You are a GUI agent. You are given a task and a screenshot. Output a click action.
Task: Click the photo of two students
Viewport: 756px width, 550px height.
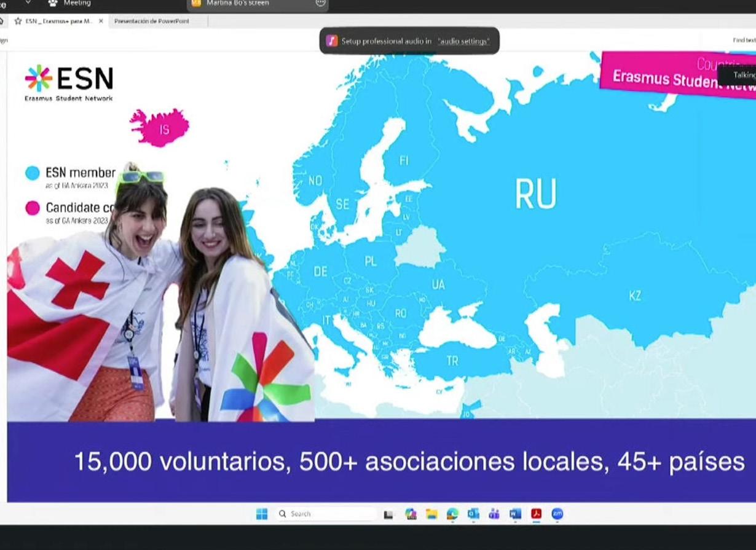161,292
